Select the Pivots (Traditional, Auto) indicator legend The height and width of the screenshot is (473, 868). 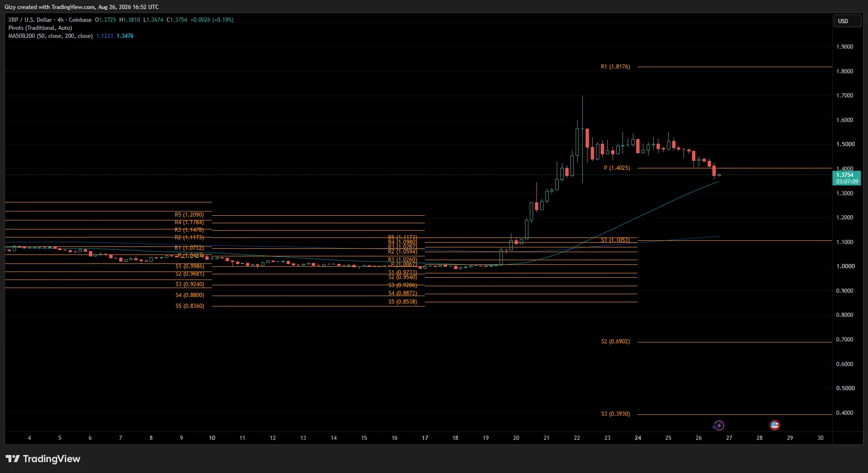click(40, 28)
